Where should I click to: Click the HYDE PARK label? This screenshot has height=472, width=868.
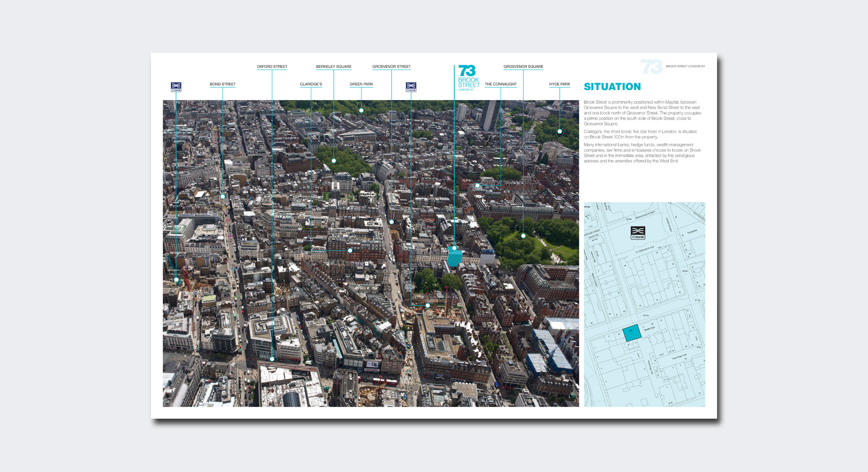pos(559,84)
